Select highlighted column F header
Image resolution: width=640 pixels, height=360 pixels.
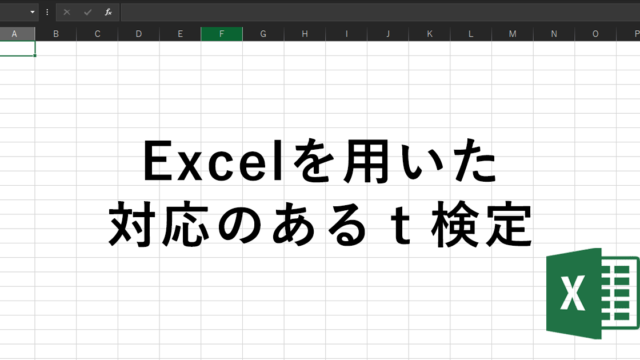point(222,34)
